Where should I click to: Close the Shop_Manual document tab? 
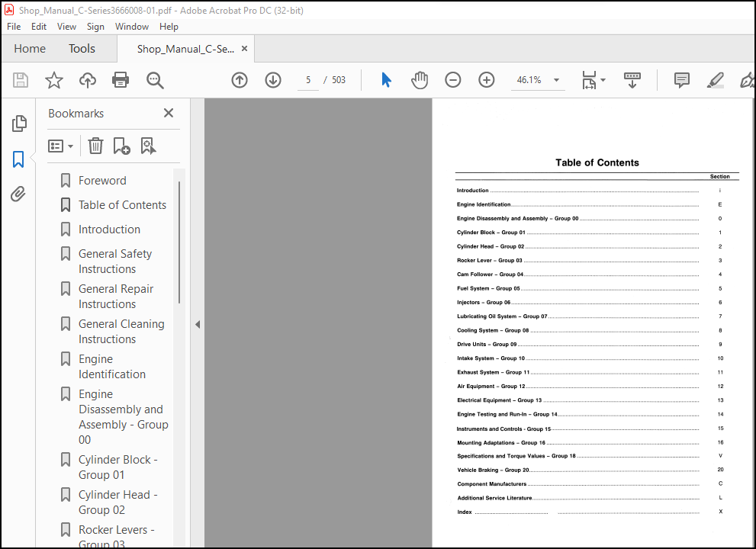[x=244, y=49]
